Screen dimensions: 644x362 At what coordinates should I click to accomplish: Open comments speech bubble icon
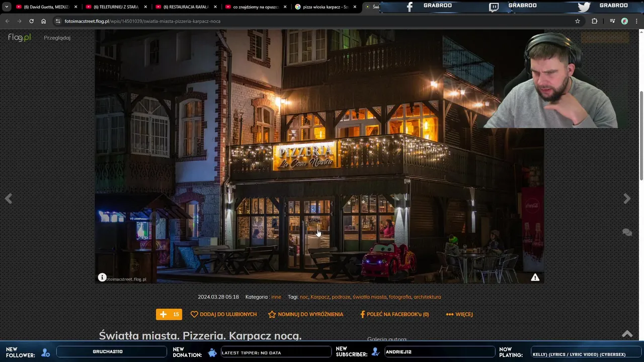[x=627, y=232]
